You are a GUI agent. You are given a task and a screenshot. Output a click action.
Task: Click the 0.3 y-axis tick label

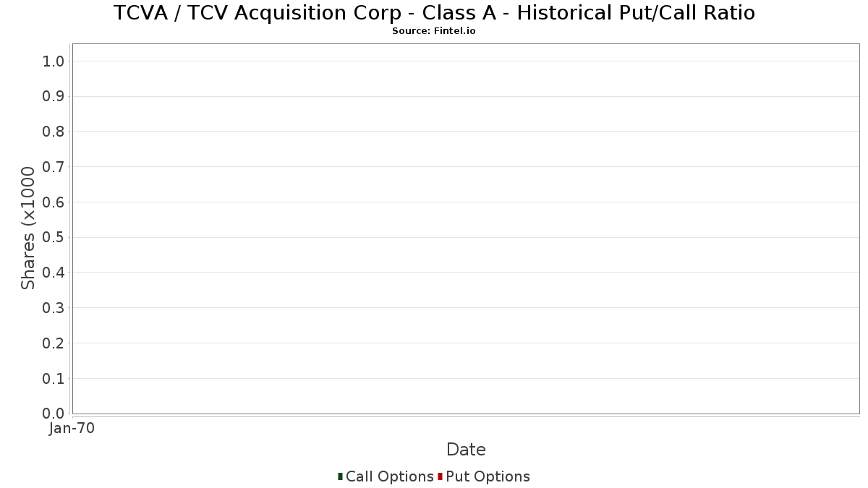click(x=54, y=308)
